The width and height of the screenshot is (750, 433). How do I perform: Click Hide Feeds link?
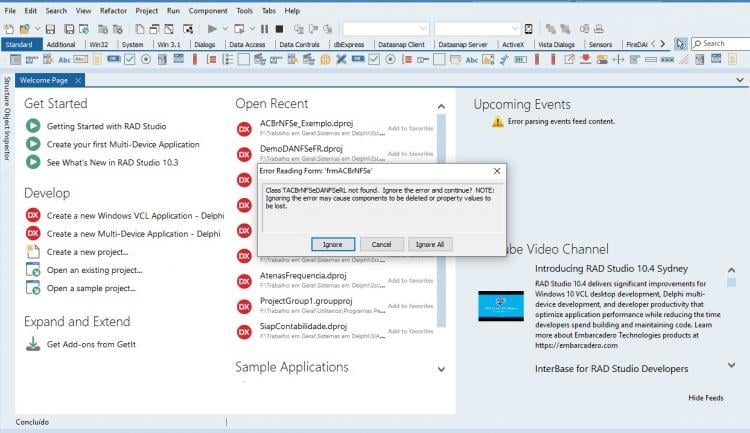(706, 398)
